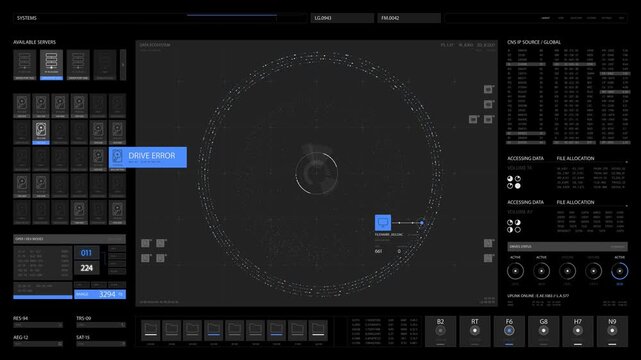
Task: Click the lowest square icon on the ecosystem's right edge
Action: point(488,258)
